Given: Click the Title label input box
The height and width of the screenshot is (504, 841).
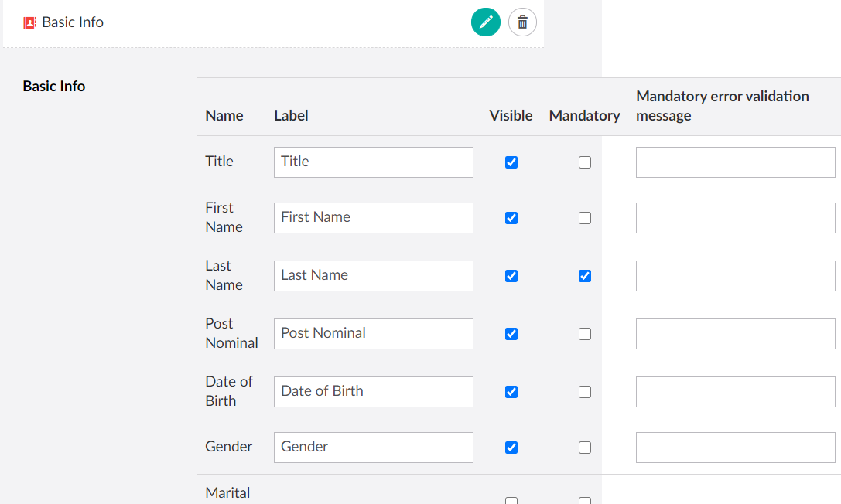Looking at the screenshot, I should point(373,162).
